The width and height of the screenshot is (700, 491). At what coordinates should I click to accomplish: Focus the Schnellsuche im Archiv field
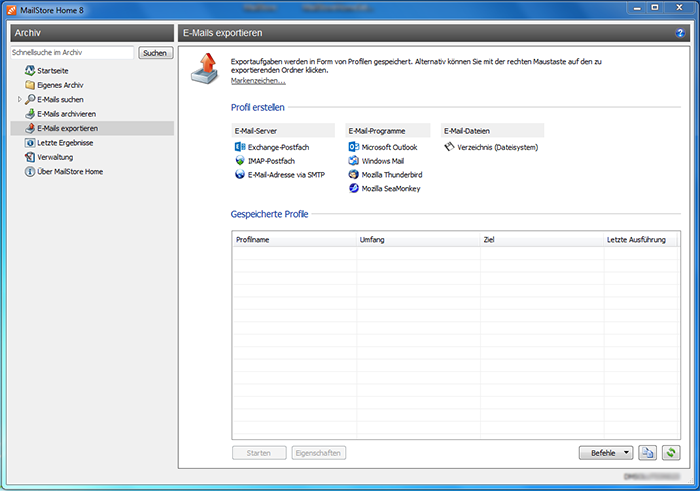point(72,53)
